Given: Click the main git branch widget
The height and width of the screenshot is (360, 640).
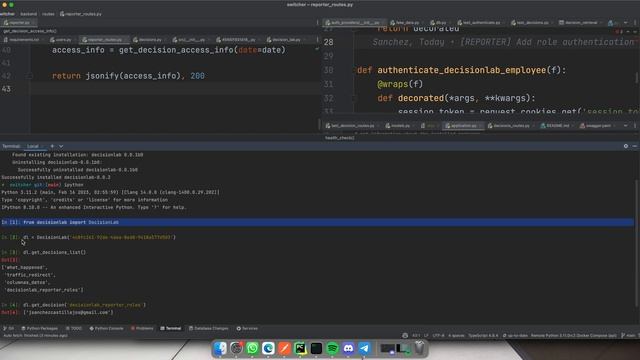Looking at the screenshot, I should (x=628, y=336).
